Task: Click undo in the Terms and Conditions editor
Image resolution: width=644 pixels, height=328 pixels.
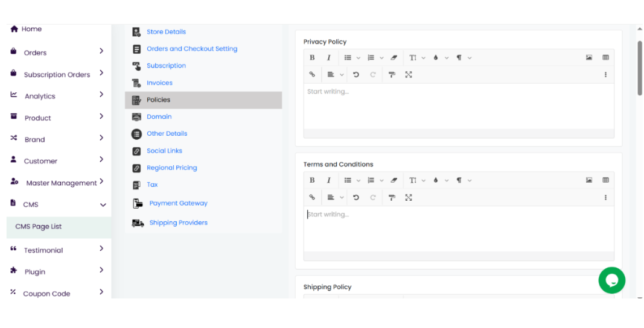Action: (356, 197)
